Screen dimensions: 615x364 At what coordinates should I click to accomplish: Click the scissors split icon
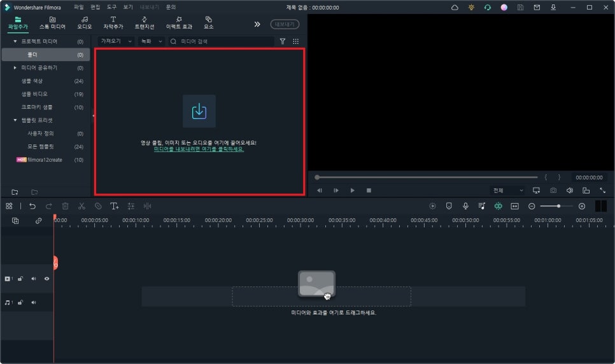click(x=81, y=206)
